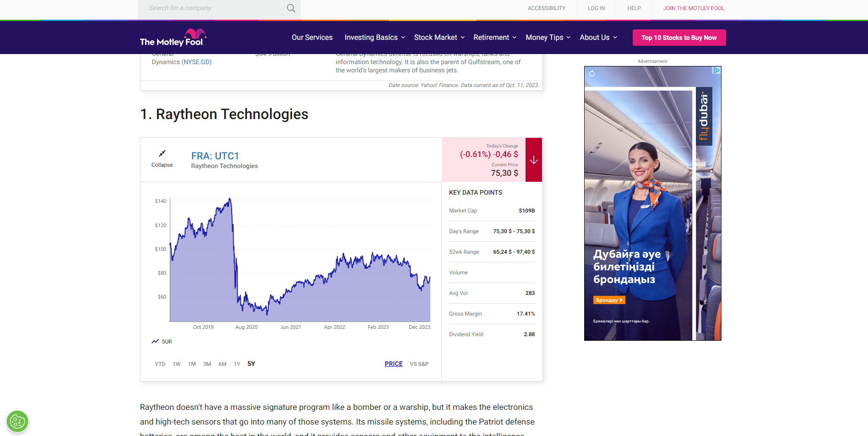The height and width of the screenshot is (436, 868).
Task: Switch chart to VS S&P comparison
Action: [419, 364]
